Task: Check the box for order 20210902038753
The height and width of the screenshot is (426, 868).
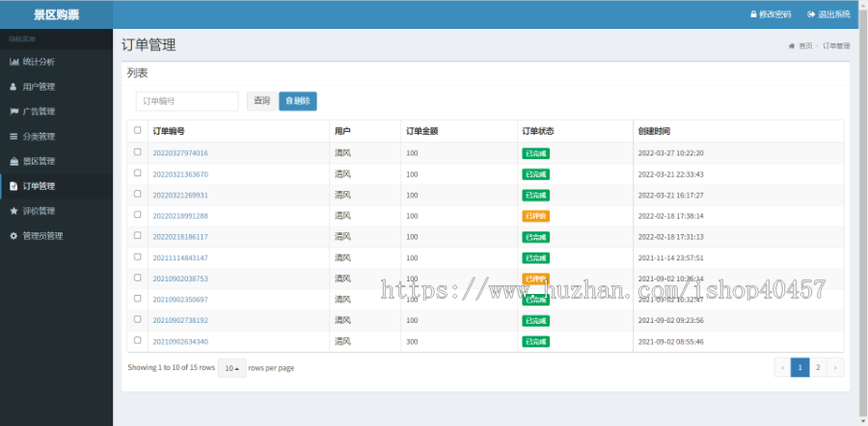Action: coord(138,278)
